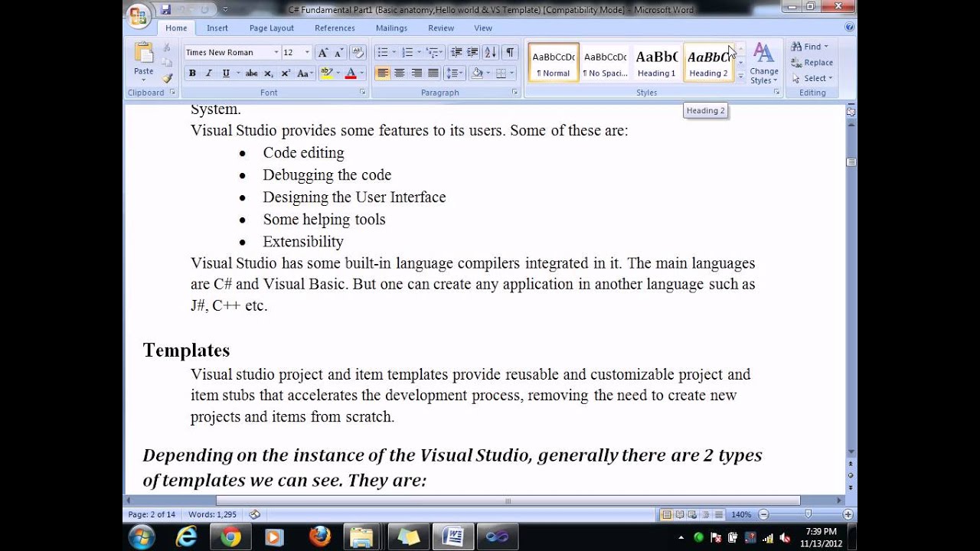The width and height of the screenshot is (980, 551).
Task: Launch Google Chrome from the taskbar
Action: tap(230, 537)
